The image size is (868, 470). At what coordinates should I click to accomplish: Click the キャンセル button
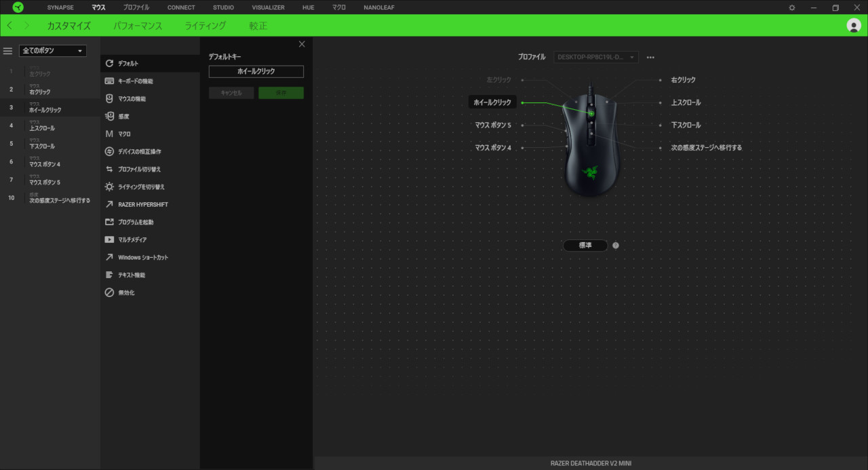coord(231,93)
